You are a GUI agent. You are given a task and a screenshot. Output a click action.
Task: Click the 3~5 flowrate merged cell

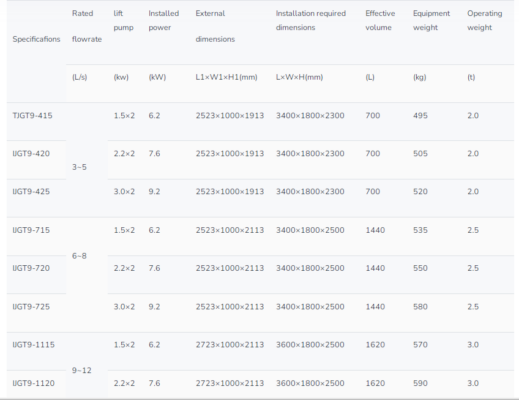coord(79,167)
